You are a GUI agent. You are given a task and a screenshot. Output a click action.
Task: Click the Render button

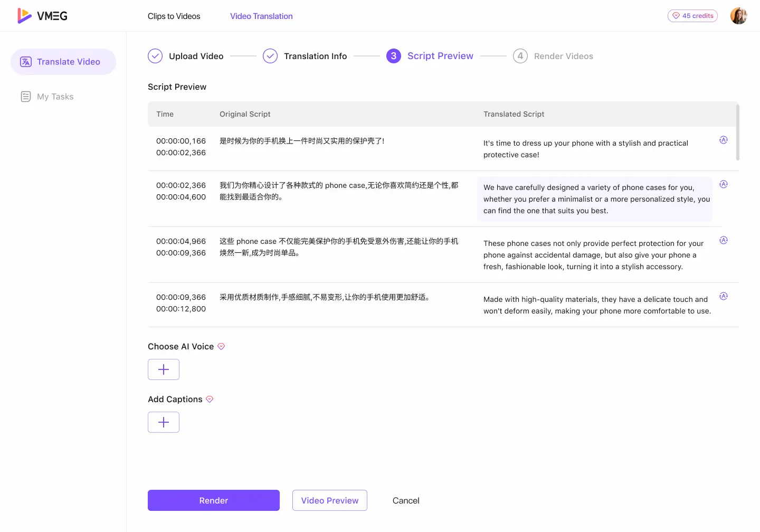[213, 500]
